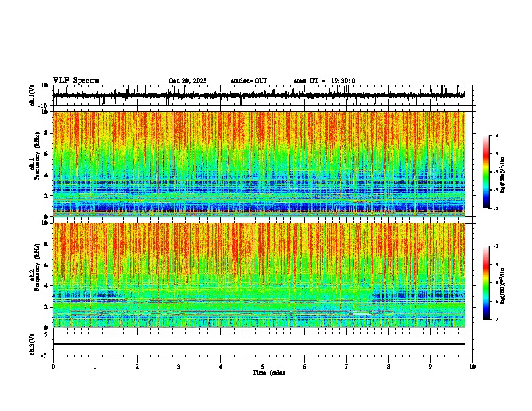The height and width of the screenshot is (411, 532).
Task: Click the ch.2 colorbar "log(PSD)" unit label
Action: coord(503,286)
